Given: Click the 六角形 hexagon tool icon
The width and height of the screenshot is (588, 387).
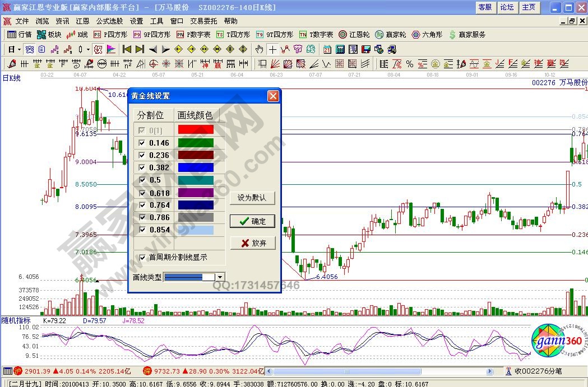Looking at the screenshot, I should (x=427, y=35).
